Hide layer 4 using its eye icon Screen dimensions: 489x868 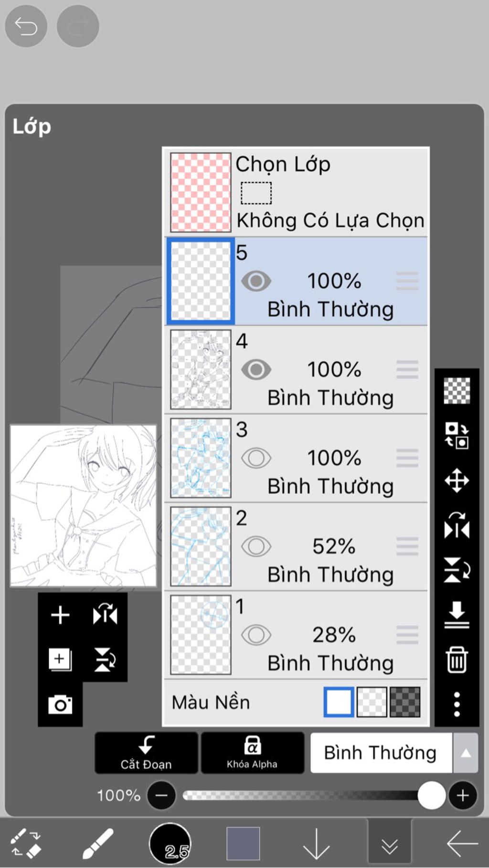pyautogui.click(x=256, y=370)
